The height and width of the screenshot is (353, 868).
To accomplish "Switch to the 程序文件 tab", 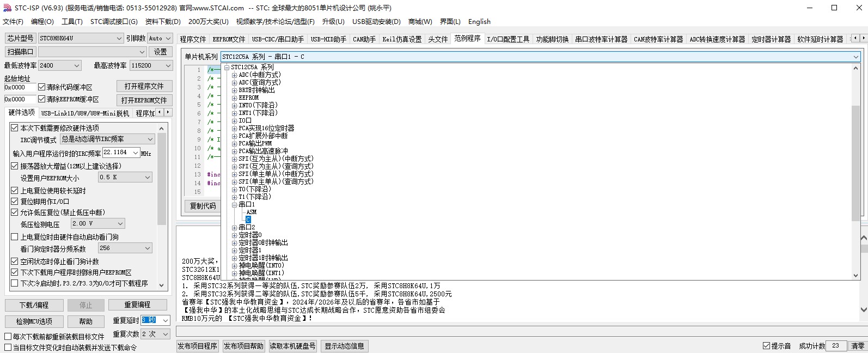I will coord(193,39).
